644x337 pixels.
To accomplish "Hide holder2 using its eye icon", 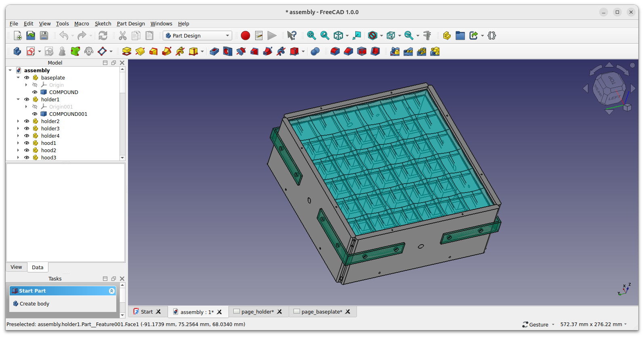I will tap(27, 121).
